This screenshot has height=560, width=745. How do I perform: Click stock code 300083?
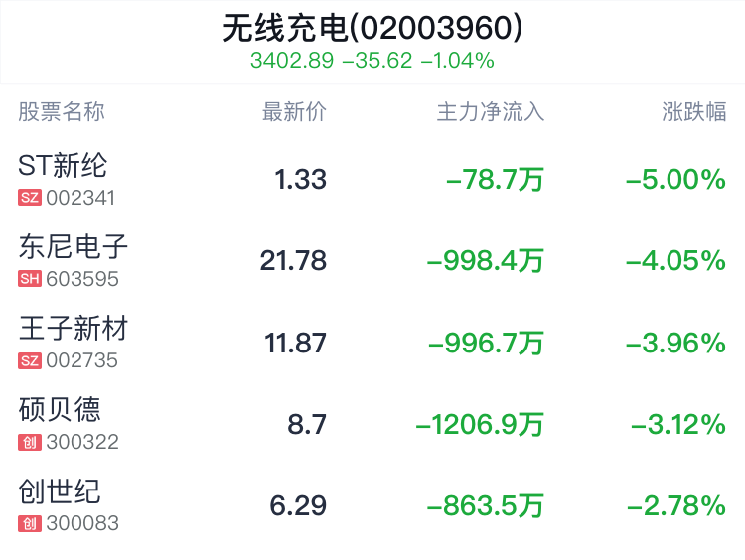coord(82,524)
